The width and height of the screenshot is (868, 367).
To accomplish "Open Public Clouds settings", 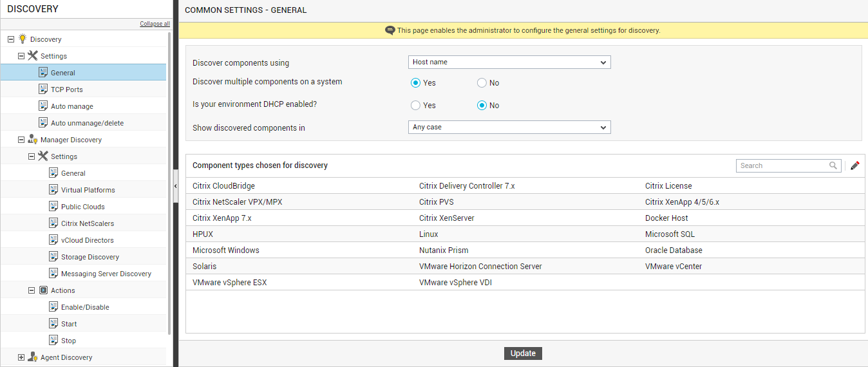I will click(x=83, y=207).
